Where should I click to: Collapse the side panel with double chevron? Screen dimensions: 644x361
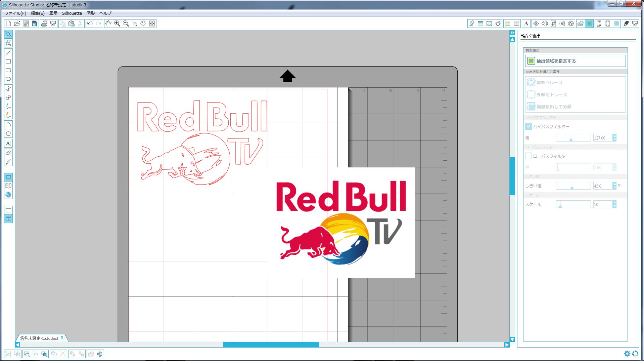click(x=512, y=33)
